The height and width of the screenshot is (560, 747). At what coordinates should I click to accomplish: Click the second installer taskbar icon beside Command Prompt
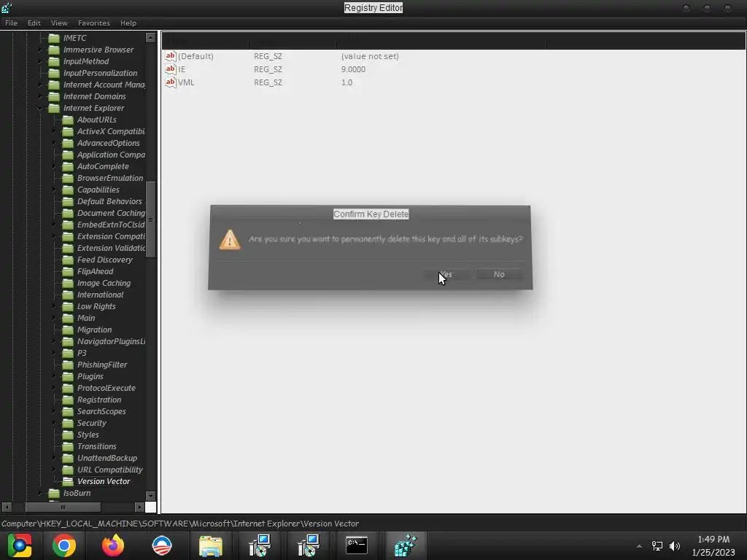click(308, 545)
